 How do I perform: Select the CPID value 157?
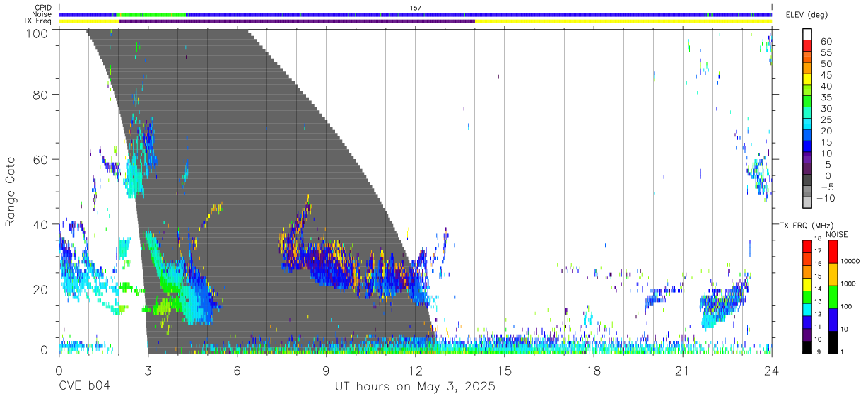click(x=416, y=8)
